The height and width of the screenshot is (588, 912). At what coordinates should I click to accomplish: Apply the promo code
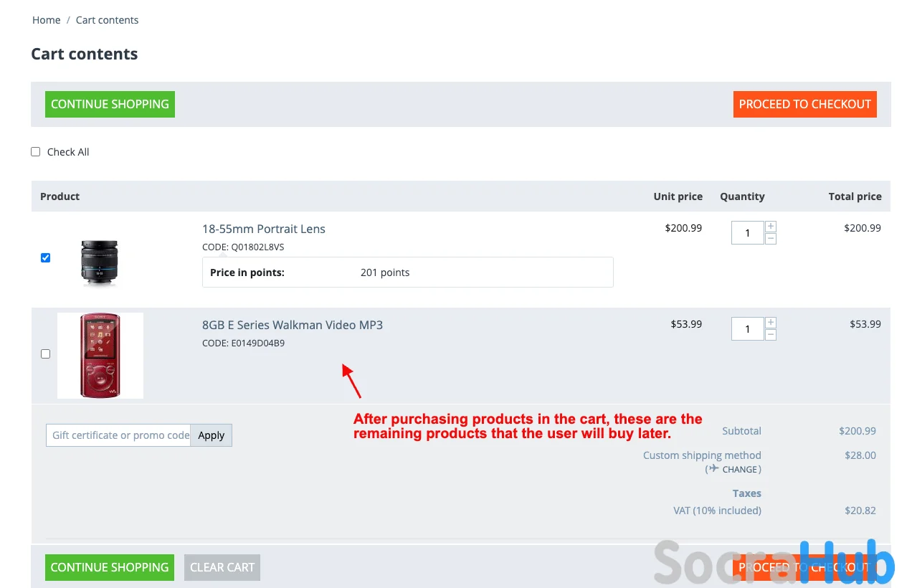click(212, 435)
